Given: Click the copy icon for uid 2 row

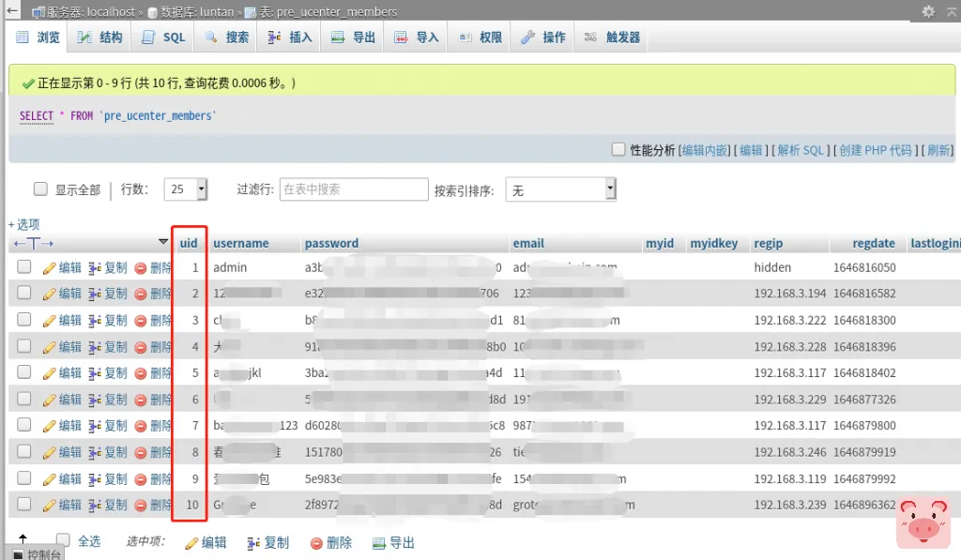Looking at the screenshot, I should point(95,295).
